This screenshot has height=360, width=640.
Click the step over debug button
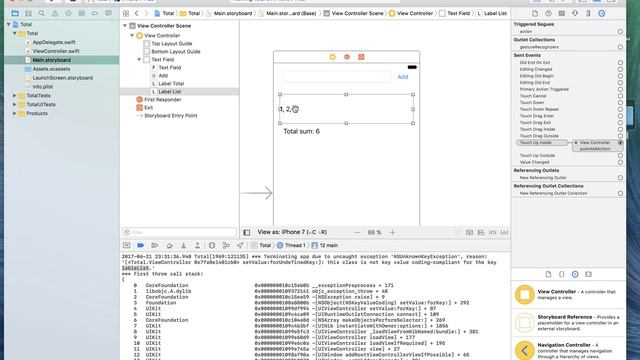click(x=169, y=245)
